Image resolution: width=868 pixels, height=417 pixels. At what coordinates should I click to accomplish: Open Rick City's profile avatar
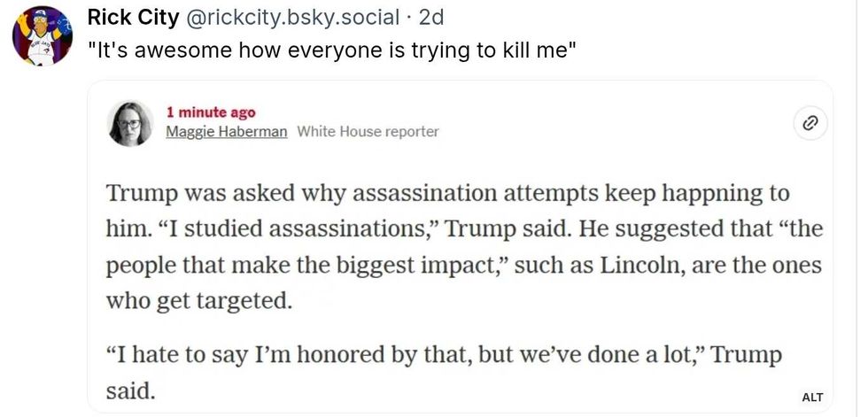click(42, 35)
